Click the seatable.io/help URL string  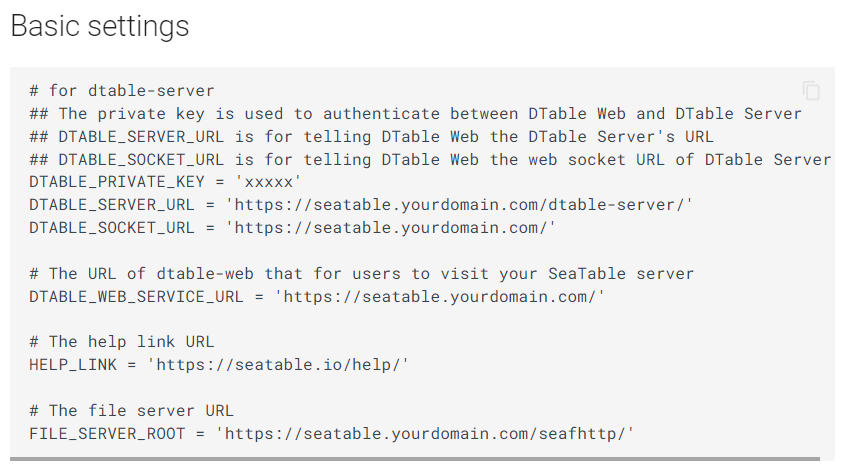tap(279, 365)
